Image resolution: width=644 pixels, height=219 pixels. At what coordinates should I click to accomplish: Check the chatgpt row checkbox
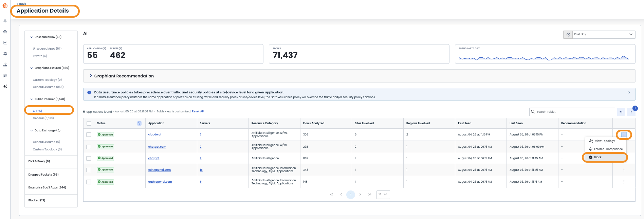tap(89, 158)
